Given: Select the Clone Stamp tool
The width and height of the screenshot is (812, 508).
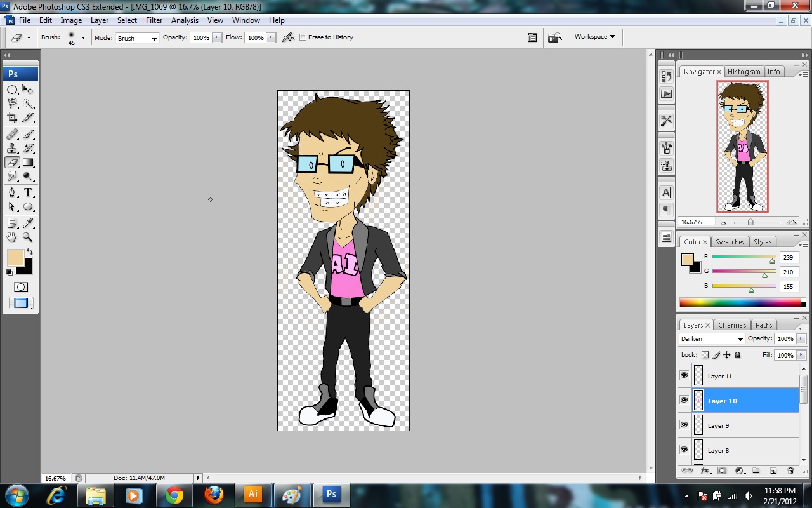Looking at the screenshot, I should (x=12, y=149).
